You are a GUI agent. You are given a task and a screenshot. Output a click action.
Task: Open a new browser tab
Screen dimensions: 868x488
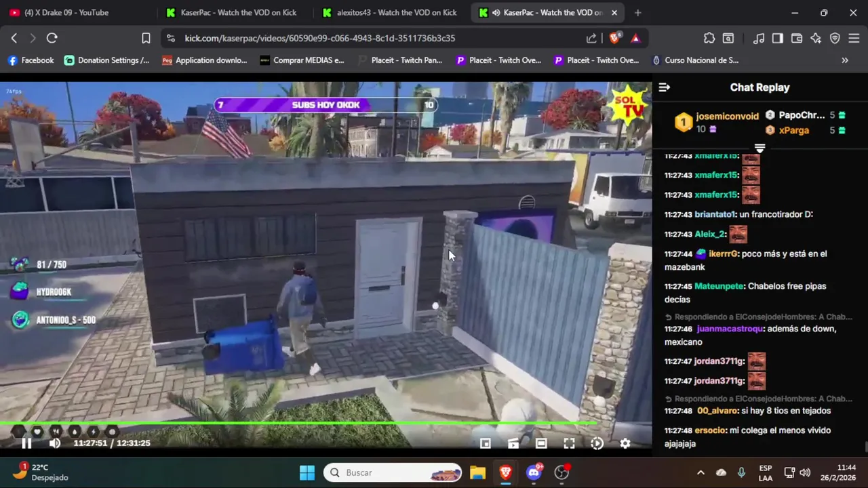[637, 13]
